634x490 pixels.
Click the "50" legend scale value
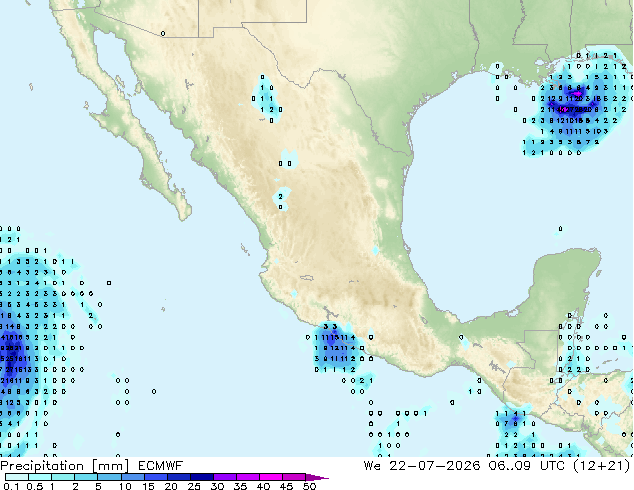tap(309, 486)
